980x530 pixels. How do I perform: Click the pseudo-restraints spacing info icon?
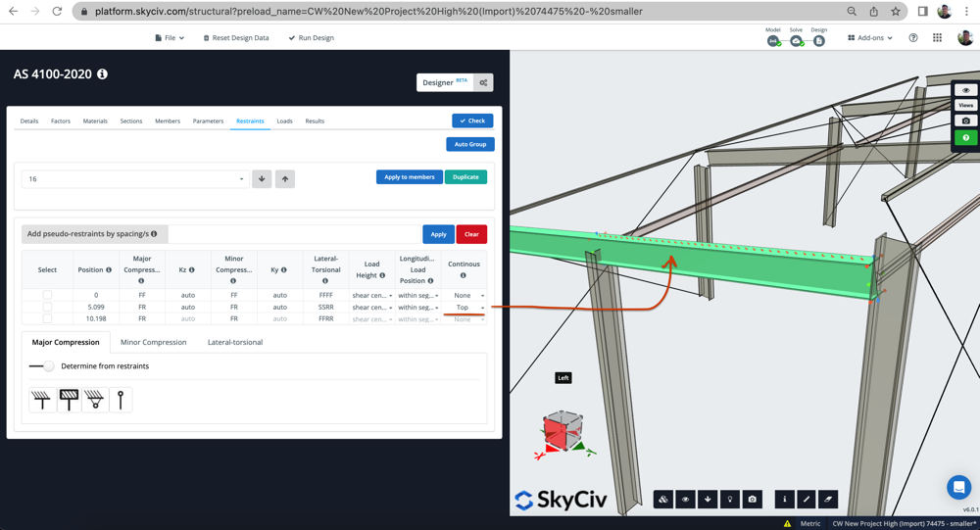(154, 234)
